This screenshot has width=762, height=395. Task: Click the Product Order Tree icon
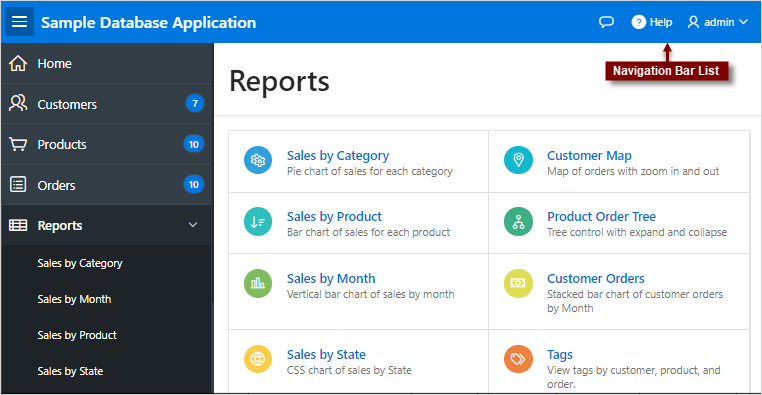[x=519, y=222]
